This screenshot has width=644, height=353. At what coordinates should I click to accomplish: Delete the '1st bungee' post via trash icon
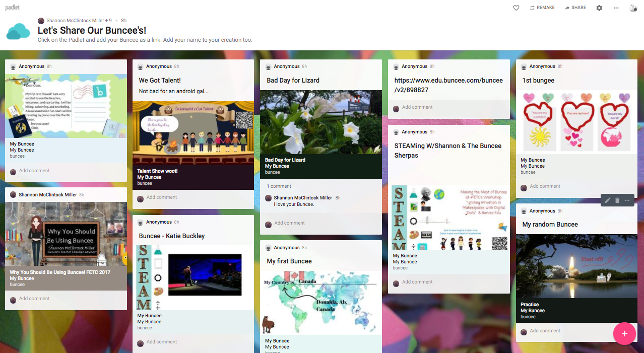[617, 200]
